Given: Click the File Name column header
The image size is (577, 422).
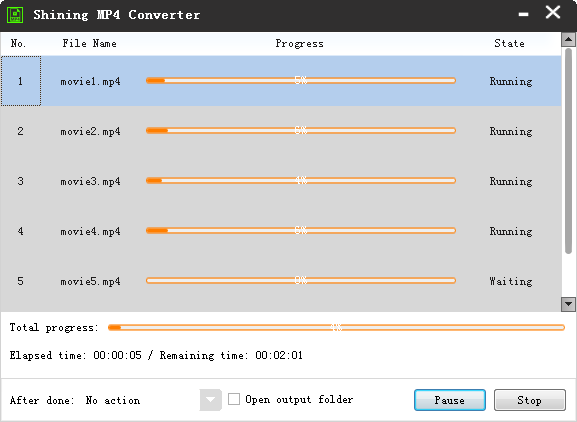Looking at the screenshot, I should [x=89, y=43].
